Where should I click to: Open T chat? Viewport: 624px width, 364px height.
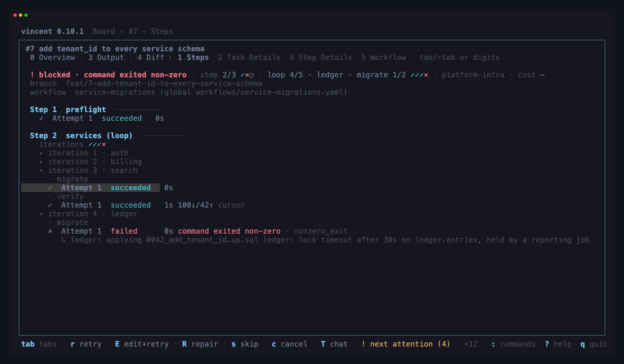[x=334, y=344]
